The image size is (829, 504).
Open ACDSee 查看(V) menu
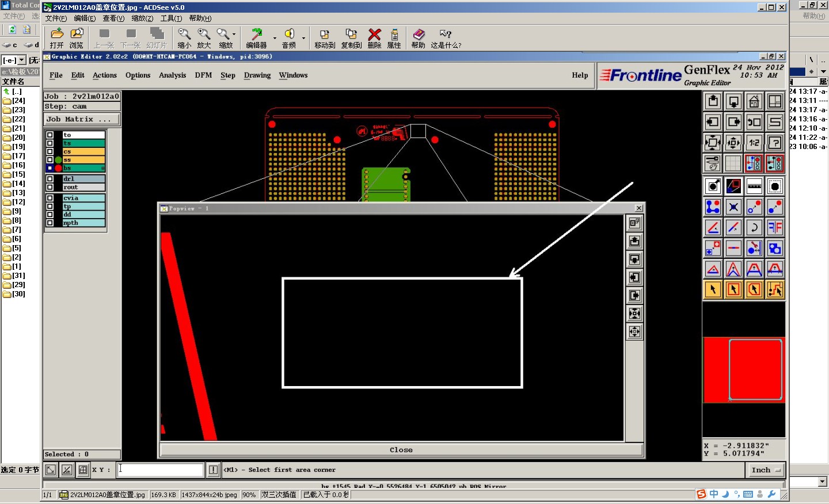(x=113, y=18)
